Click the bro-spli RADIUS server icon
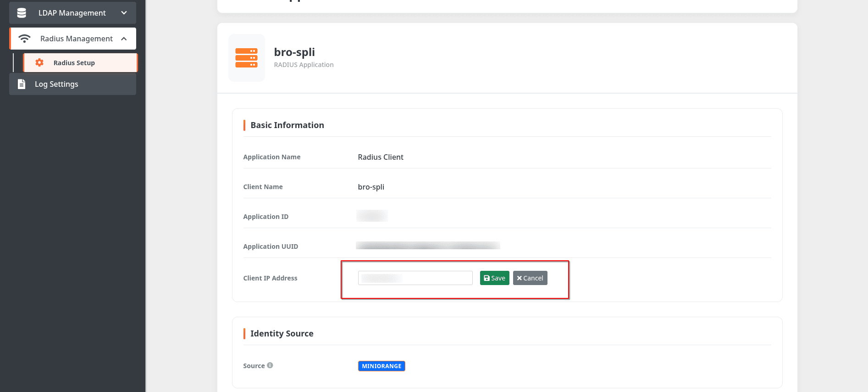This screenshot has width=868, height=392. 247,58
